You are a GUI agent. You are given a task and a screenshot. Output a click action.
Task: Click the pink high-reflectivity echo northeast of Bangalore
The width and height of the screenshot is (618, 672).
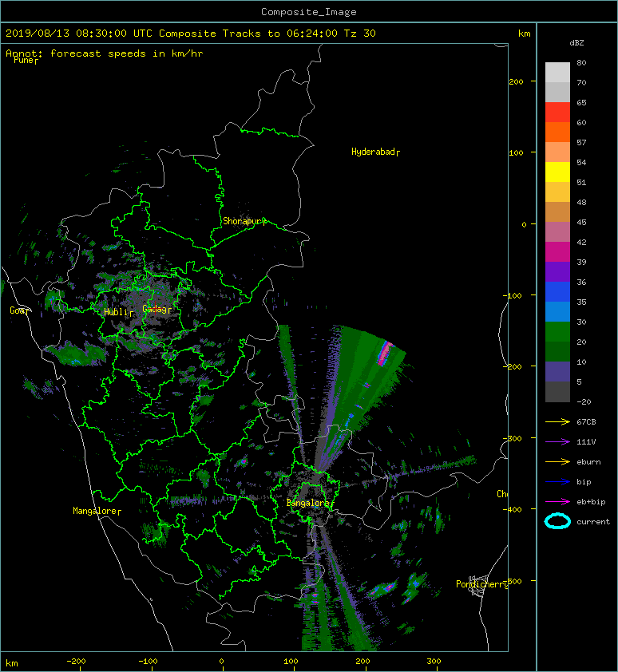click(385, 353)
